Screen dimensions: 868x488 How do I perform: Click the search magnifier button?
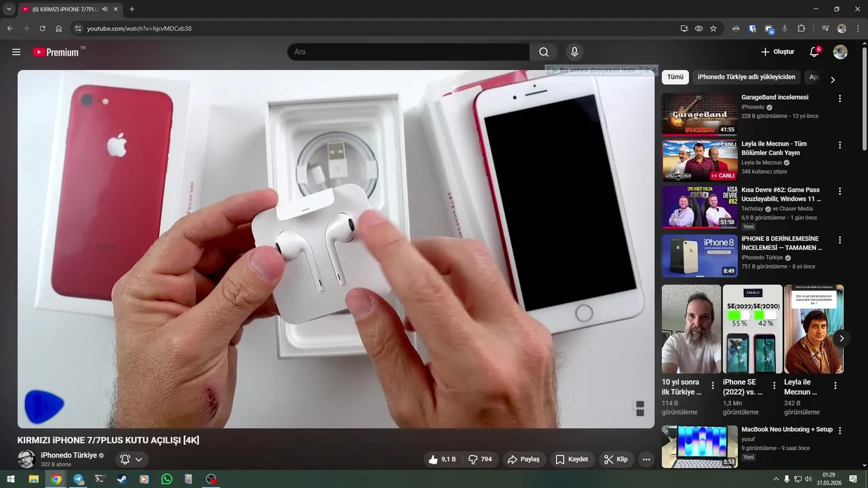pos(544,52)
